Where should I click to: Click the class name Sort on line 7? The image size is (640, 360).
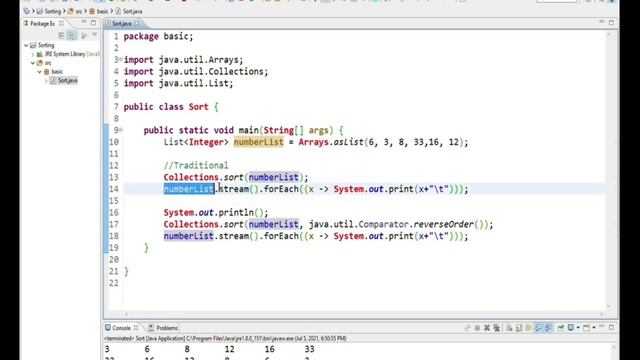click(x=198, y=107)
